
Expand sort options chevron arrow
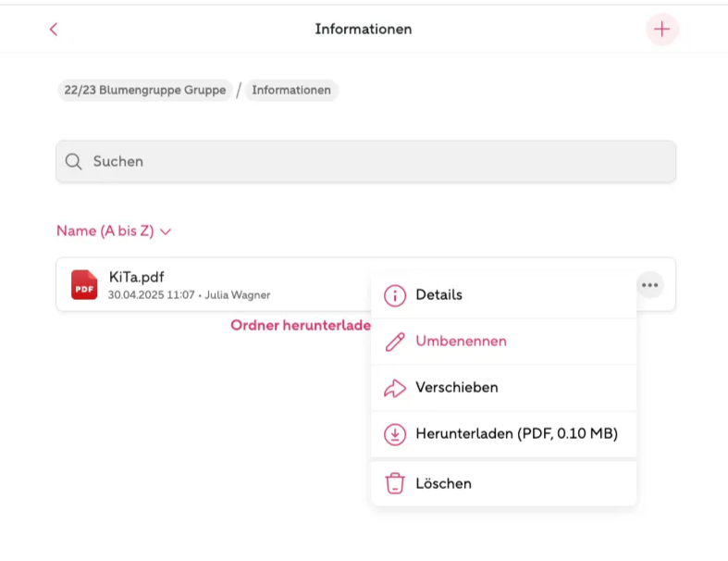click(x=166, y=231)
